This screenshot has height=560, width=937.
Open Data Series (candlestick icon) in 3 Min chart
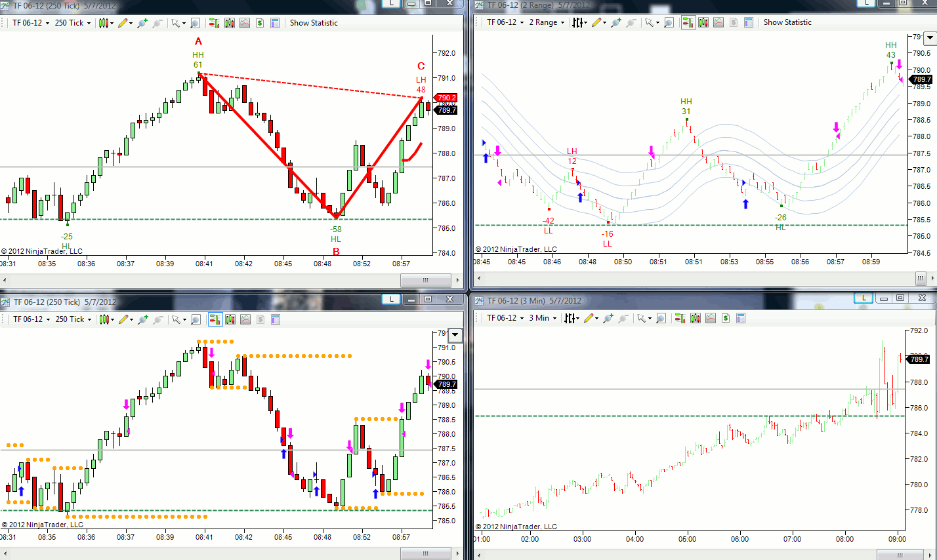tap(696, 318)
